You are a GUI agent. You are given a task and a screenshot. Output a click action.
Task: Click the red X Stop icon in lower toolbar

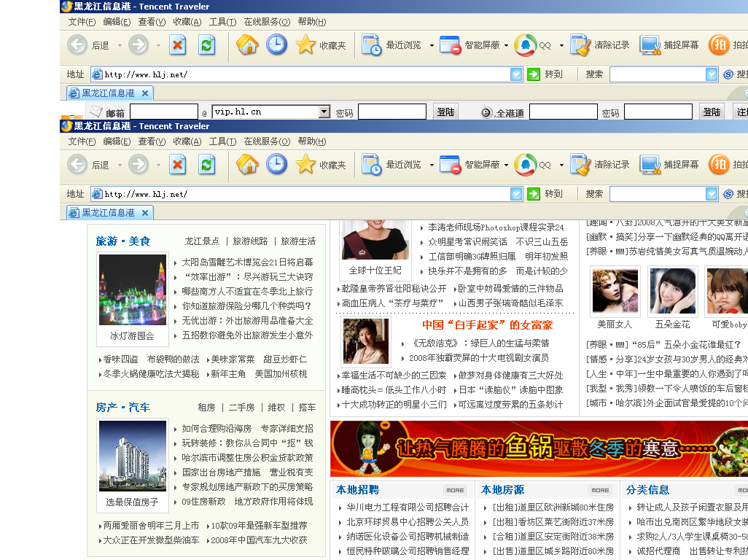[x=178, y=165]
